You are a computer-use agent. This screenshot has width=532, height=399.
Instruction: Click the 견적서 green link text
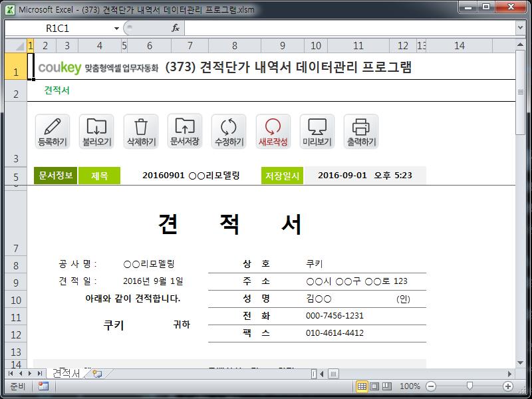(57, 90)
